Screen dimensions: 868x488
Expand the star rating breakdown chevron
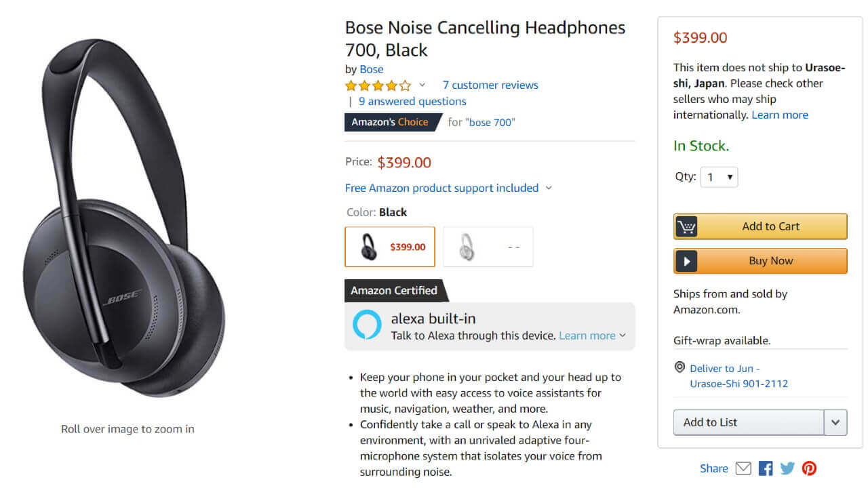[x=422, y=85]
